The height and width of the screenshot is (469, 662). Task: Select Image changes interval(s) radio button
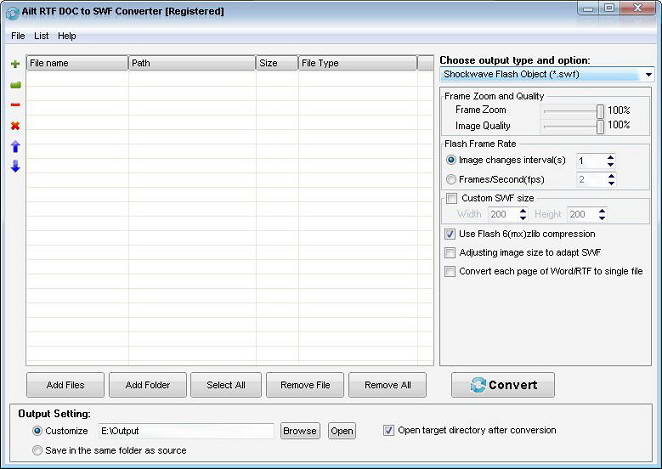451,160
